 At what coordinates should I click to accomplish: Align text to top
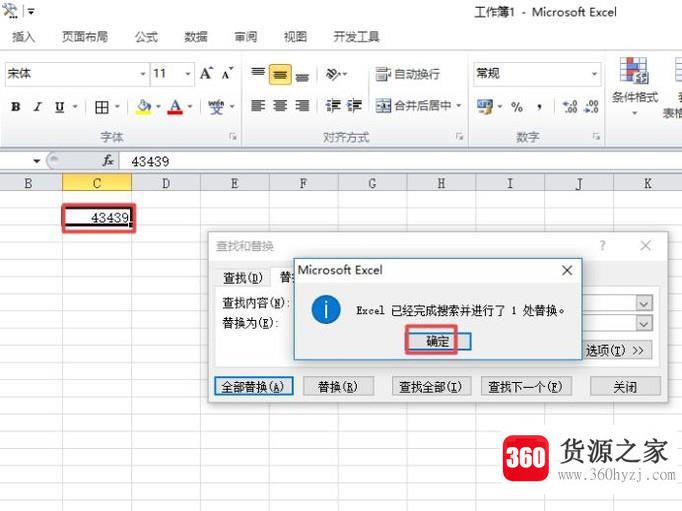tap(258, 73)
